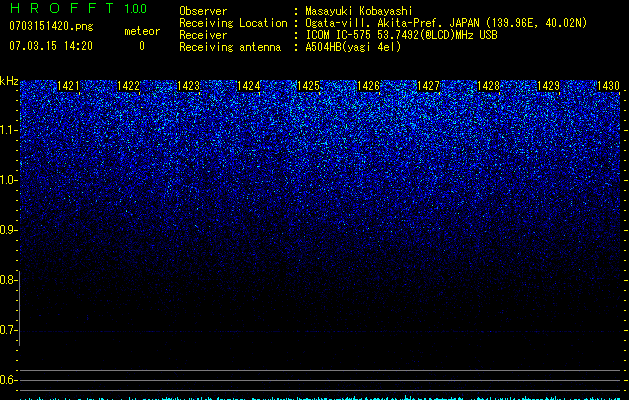Select the antenna text A504HB(yagi 4el)
Viewport: 629px width, 400px height.
click(x=353, y=47)
